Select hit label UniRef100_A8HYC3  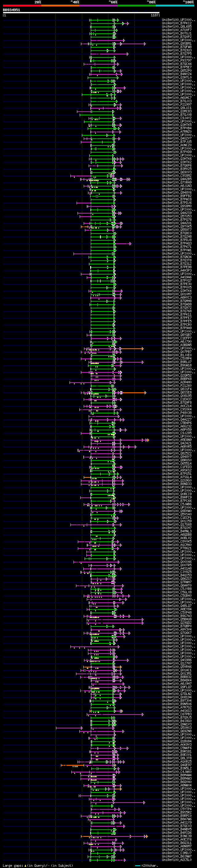177,298
